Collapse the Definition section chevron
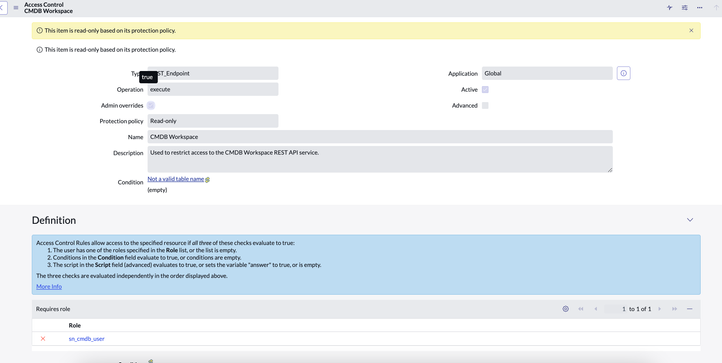 690,220
